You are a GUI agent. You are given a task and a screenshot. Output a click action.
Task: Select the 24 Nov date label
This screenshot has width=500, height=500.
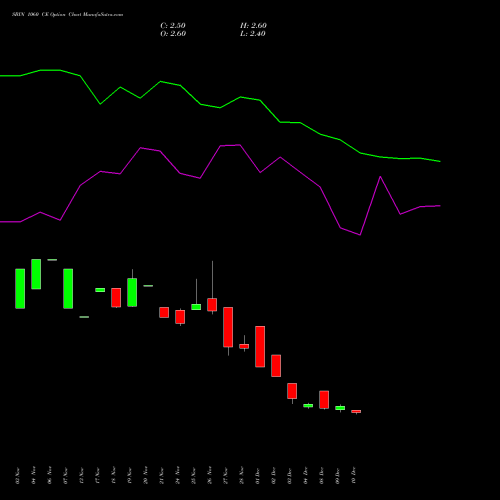click(x=178, y=475)
